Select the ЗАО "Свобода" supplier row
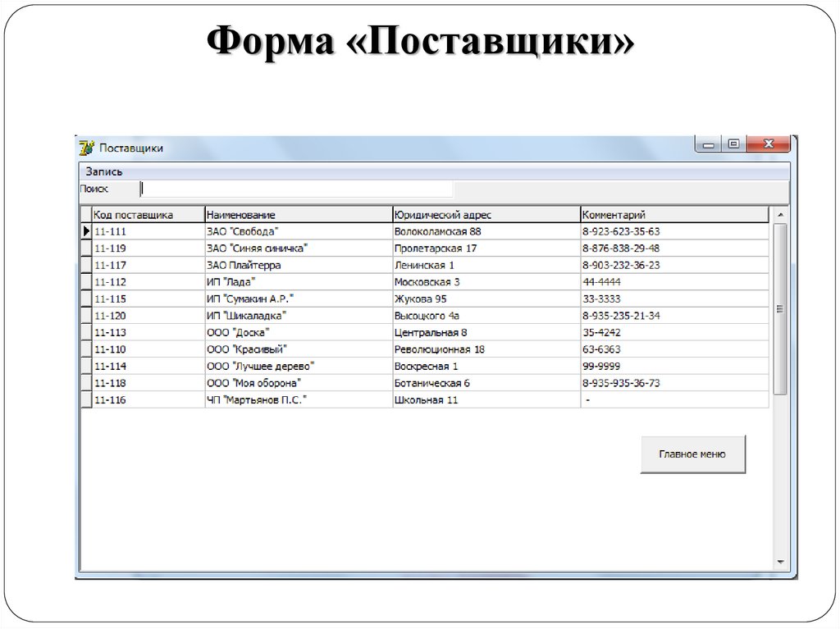840x629 pixels. 246,230
